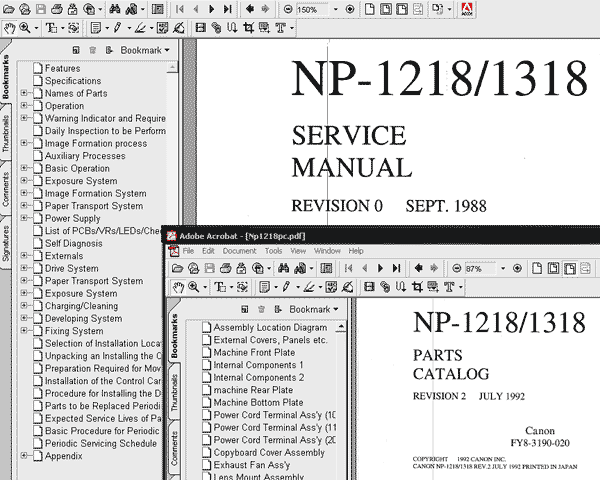Zoom in beside the 150% field
This screenshot has height=480, width=600.
349,9
